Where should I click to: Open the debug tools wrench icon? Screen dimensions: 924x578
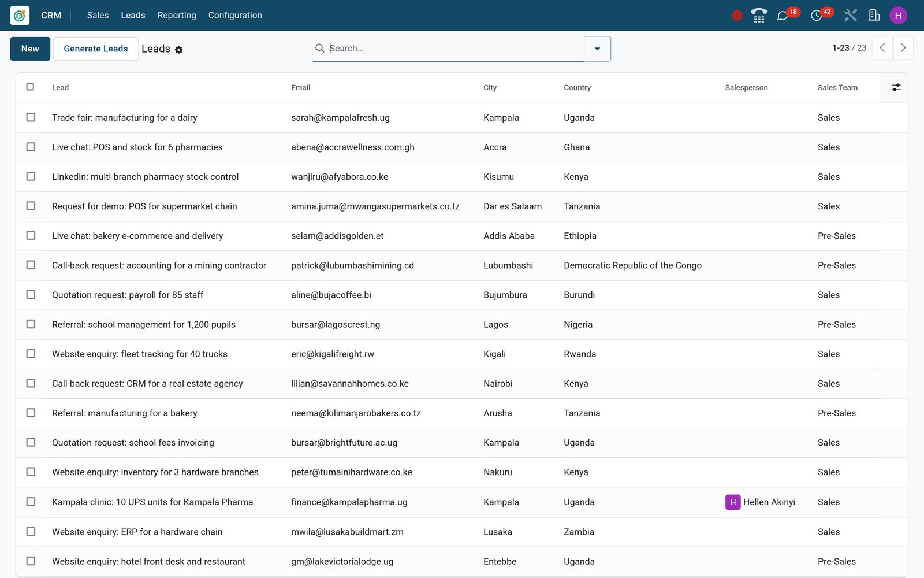point(850,16)
